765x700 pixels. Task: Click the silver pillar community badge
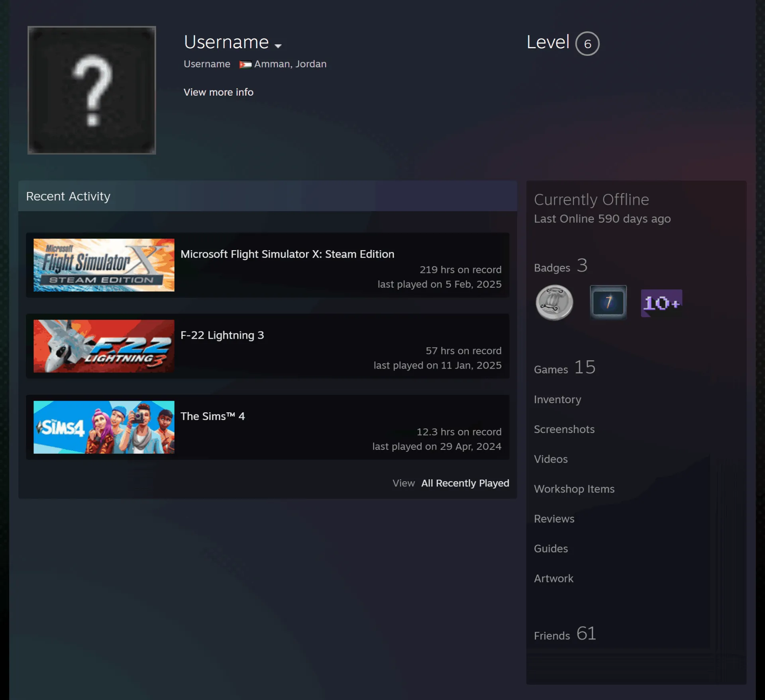[554, 303]
